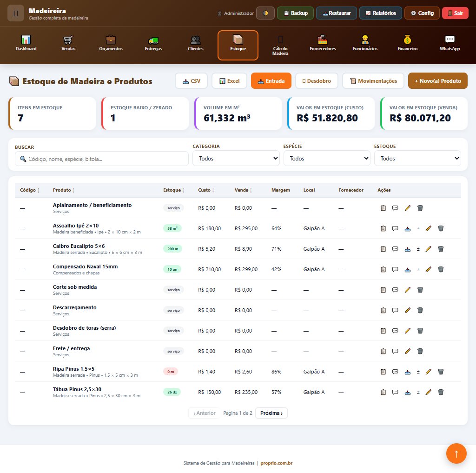
Task: Delete the Descarregamento service row
Action: [x=420, y=310]
